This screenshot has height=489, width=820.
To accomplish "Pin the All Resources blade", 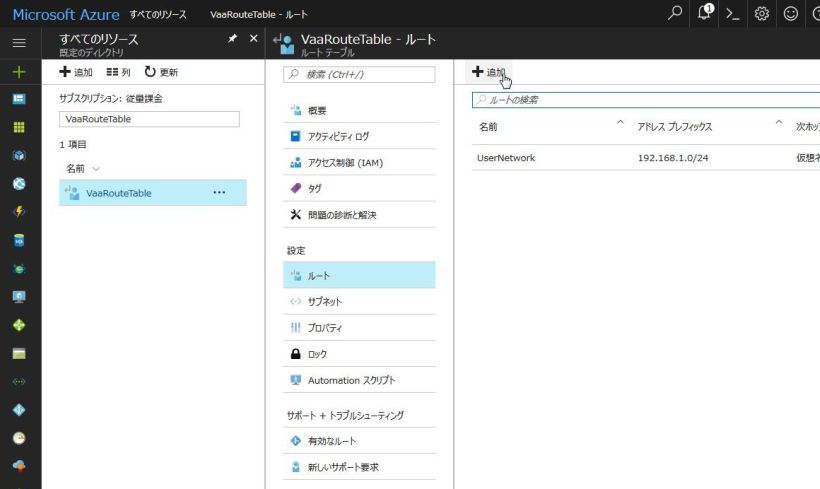I will (232, 39).
